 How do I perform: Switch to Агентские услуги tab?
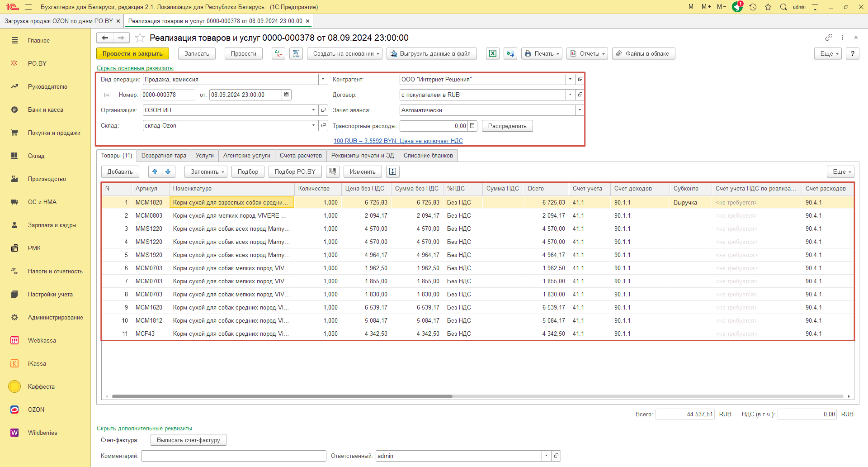coord(247,155)
